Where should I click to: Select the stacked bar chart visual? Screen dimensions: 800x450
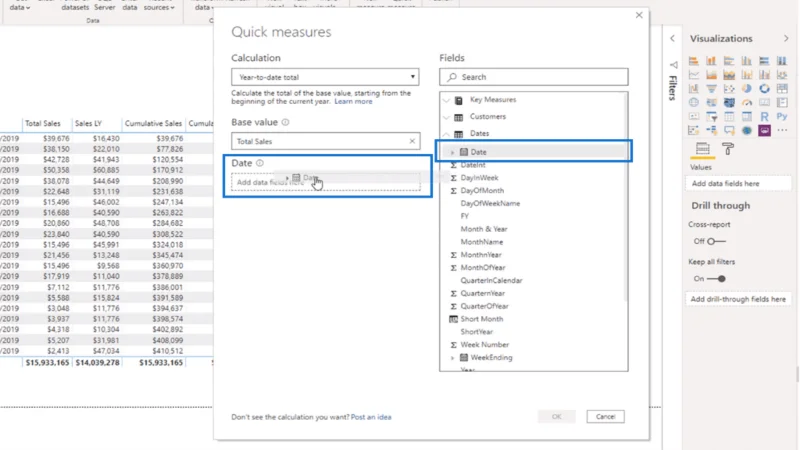point(693,61)
